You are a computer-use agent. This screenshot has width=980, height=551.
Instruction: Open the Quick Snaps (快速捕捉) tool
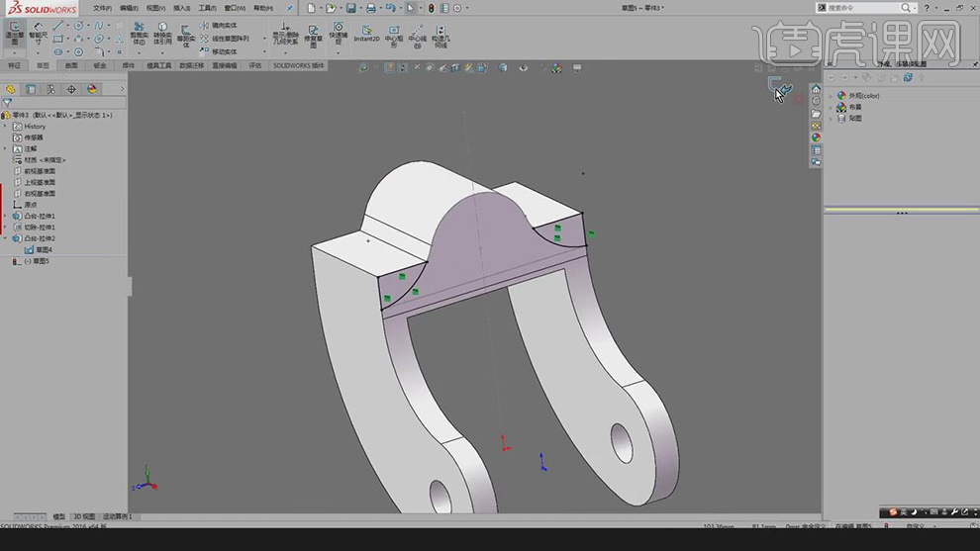click(339, 33)
